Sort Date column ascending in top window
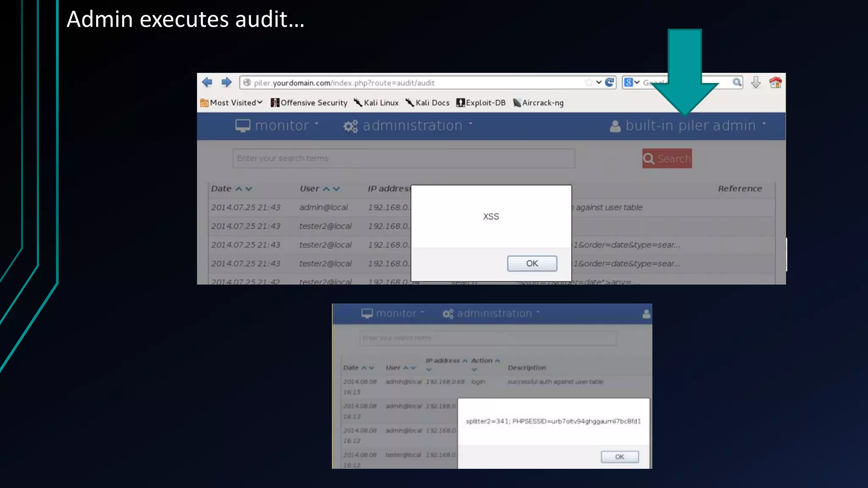 (x=239, y=189)
